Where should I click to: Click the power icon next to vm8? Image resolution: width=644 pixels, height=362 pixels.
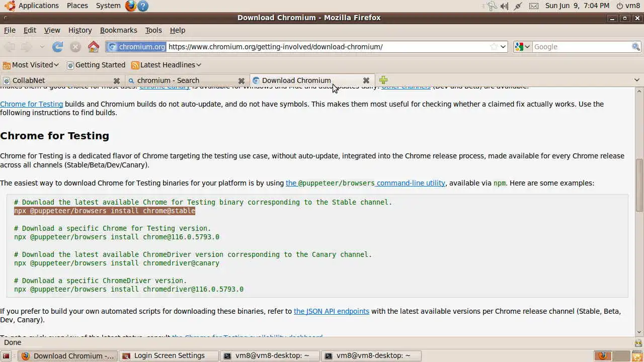click(x=619, y=6)
